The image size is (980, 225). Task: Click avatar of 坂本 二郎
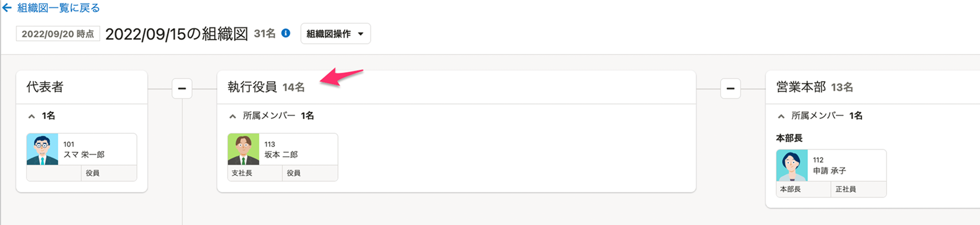244,149
